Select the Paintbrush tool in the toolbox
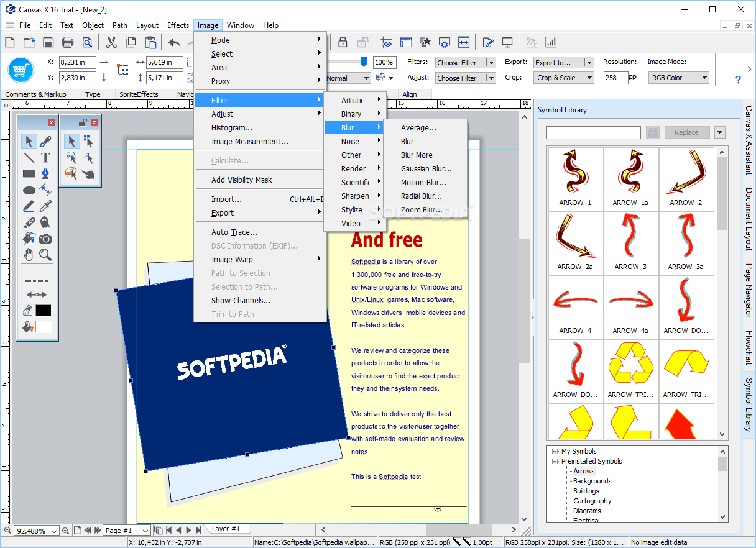756x548 pixels. point(45,141)
